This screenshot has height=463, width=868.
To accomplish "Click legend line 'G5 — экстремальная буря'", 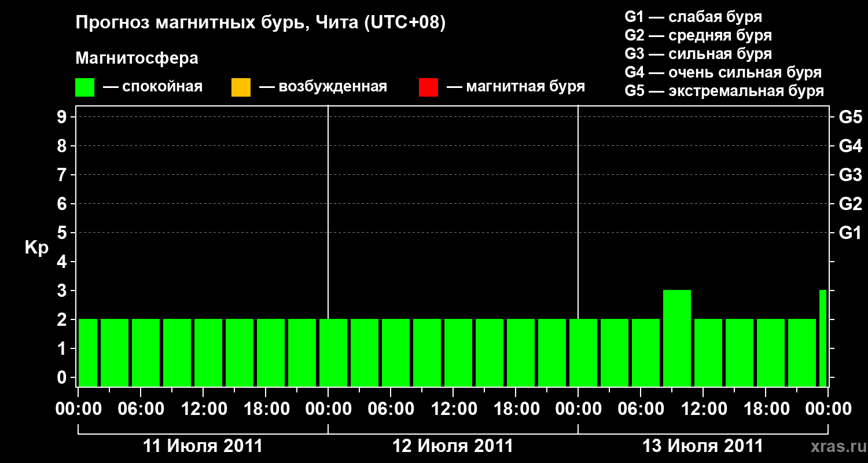I will coord(724,91).
